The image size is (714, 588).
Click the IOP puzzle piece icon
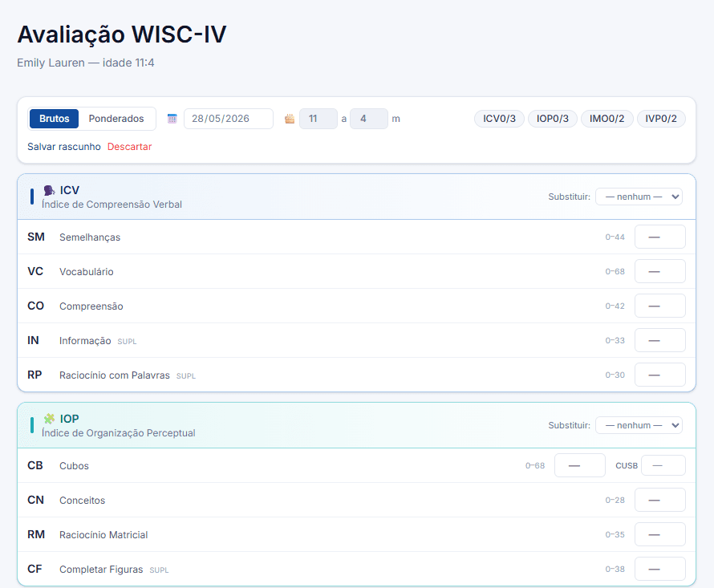click(49, 419)
